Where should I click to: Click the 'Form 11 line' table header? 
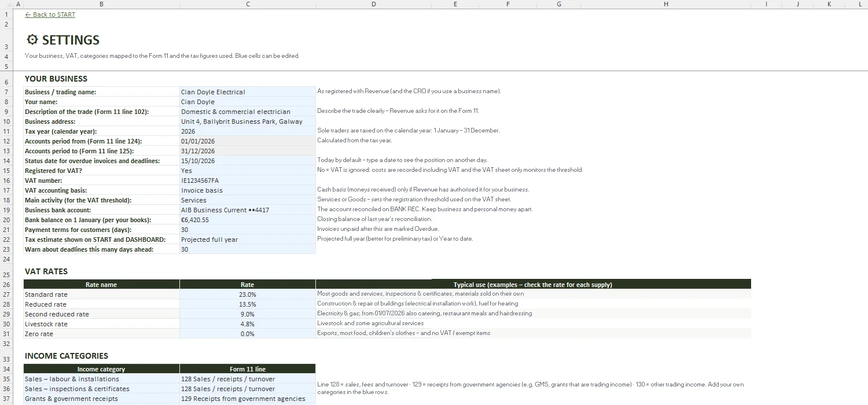pos(248,369)
